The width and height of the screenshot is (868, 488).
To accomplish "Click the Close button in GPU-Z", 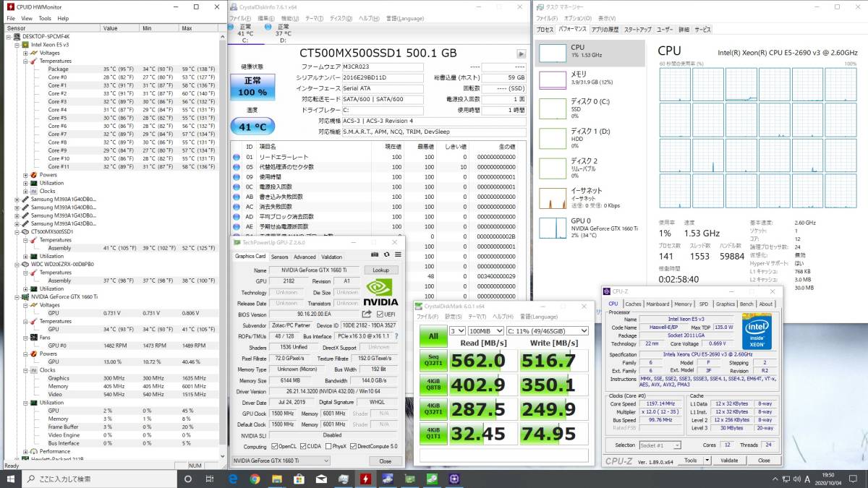I will [385, 461].
